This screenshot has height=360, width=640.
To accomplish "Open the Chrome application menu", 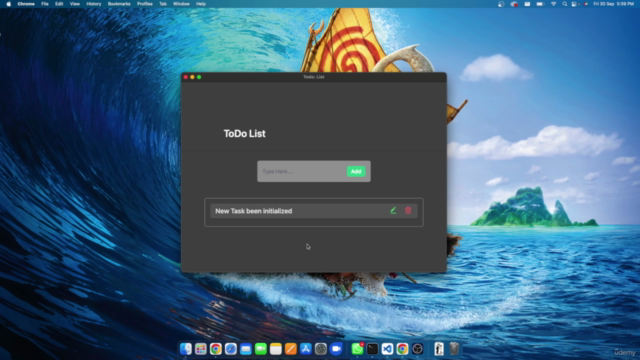I will click(x=26, y=4).
